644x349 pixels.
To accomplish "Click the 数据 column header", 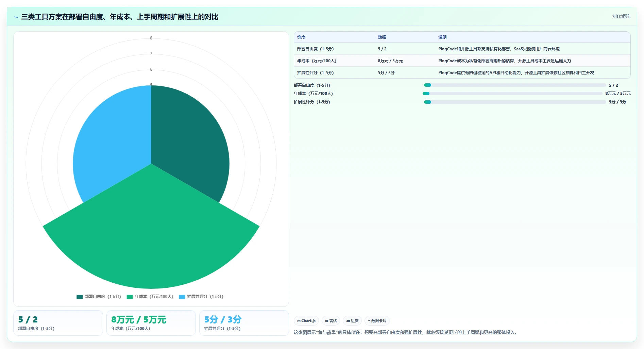I will pyautogui.click(x=382, y=37).
